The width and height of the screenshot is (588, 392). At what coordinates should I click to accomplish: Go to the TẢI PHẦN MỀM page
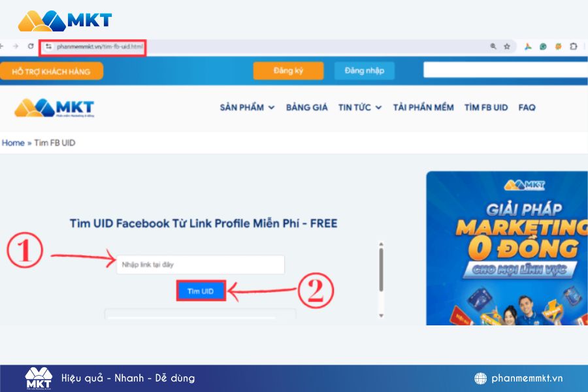[x=423, y=108]
